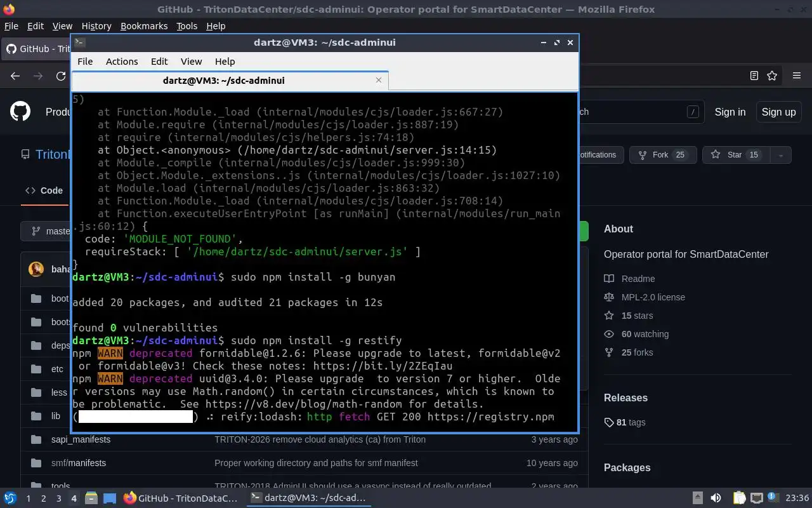Open Firefox Bookmarks menu

click(x=144, y=26)
